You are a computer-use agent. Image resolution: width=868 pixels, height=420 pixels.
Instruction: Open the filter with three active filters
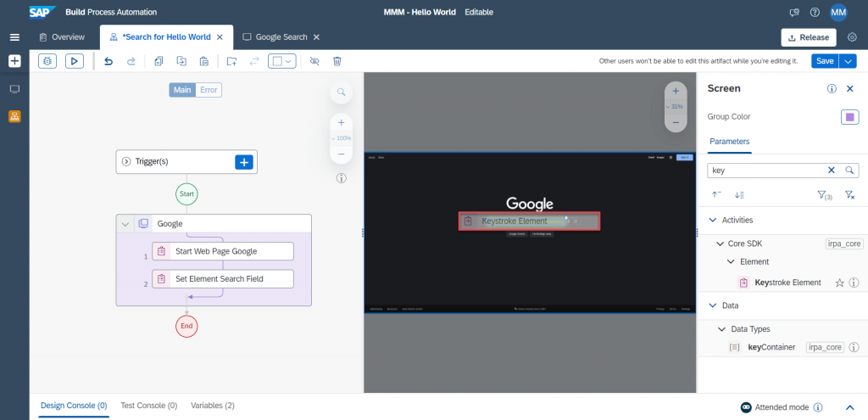824,194
